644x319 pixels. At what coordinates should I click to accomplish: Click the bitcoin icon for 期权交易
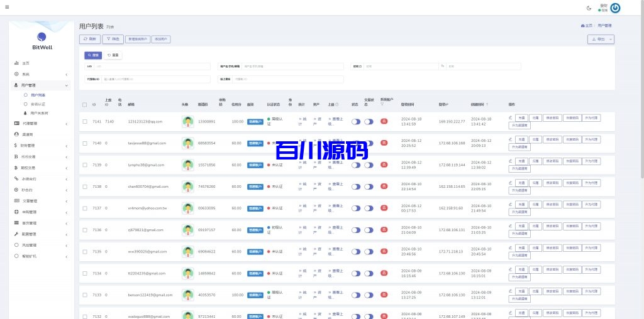click(16, 168)
